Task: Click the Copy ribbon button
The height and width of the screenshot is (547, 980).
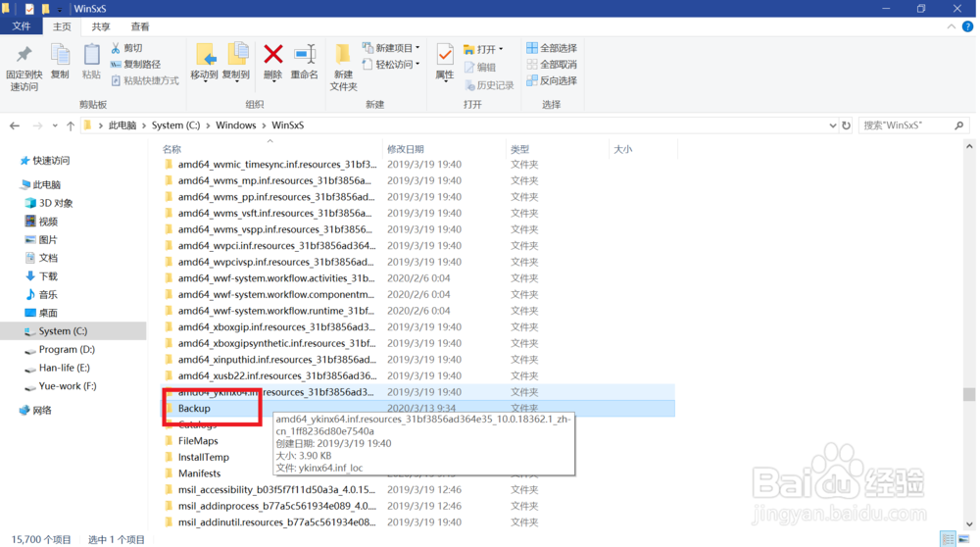Action: (x=60, y=61)
